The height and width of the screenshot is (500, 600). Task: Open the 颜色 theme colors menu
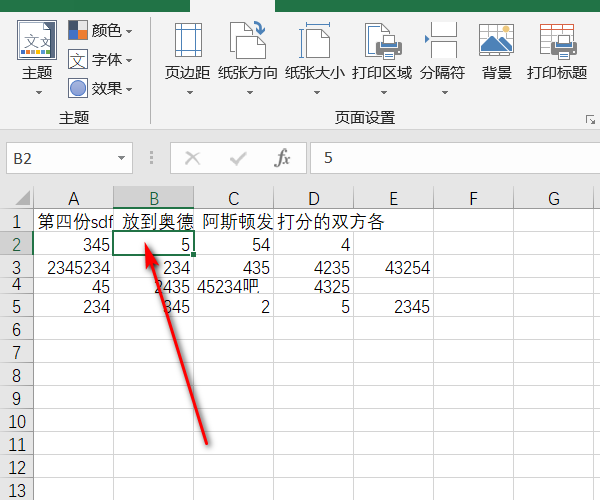(x=101, y=31)
